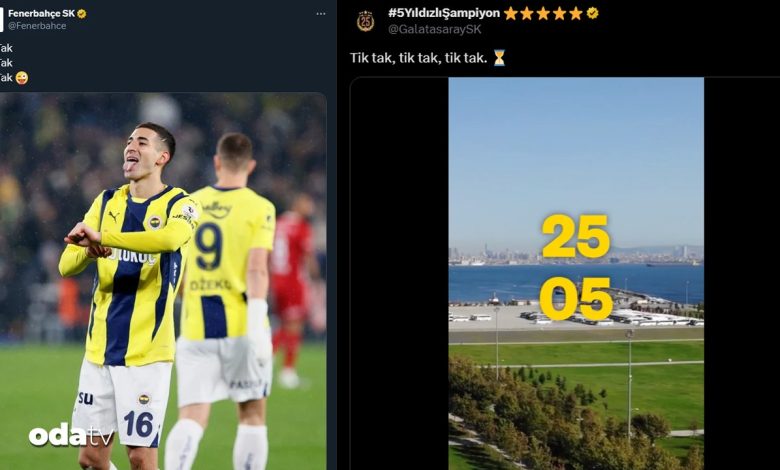
Task: Click the Fenerbahçe SK verified badge
Action: (x=82, y=14)
